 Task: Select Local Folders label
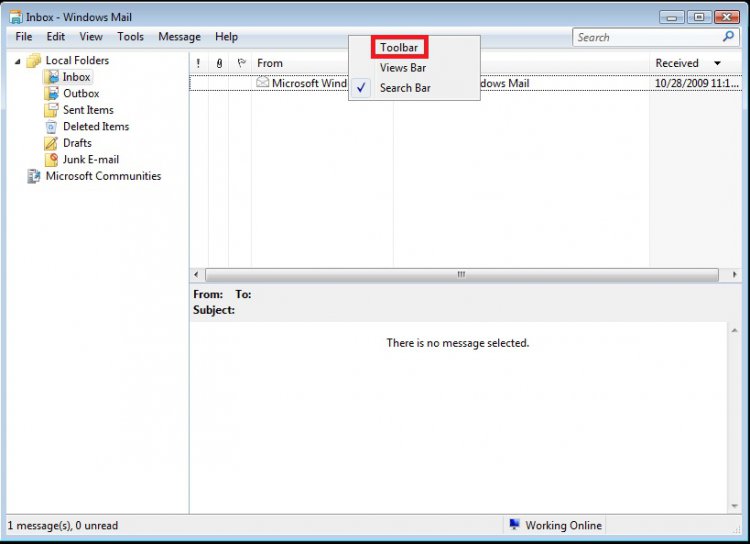point(77,61)
